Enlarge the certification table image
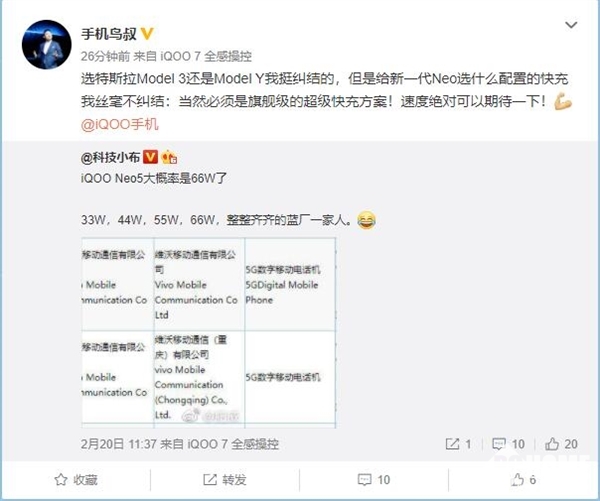Screen dimensions: 600x501 pyautogui.click(x=209, y=333)
